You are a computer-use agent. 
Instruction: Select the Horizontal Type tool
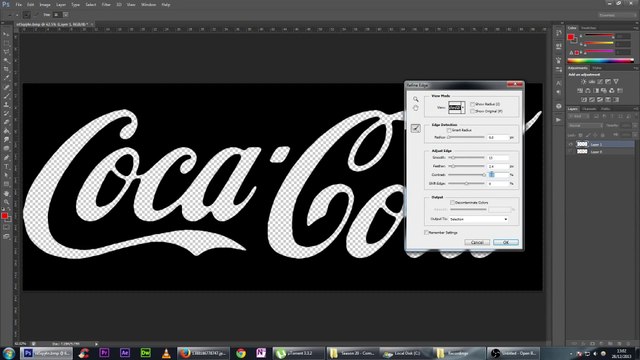point(6,166)
